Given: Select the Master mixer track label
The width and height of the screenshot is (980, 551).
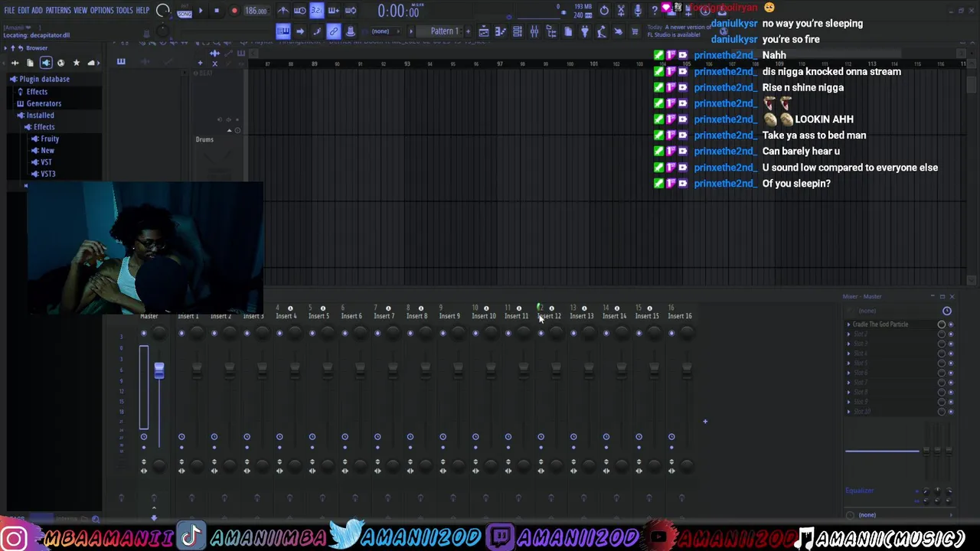Looking at the screenshot, I should [149, 316].
